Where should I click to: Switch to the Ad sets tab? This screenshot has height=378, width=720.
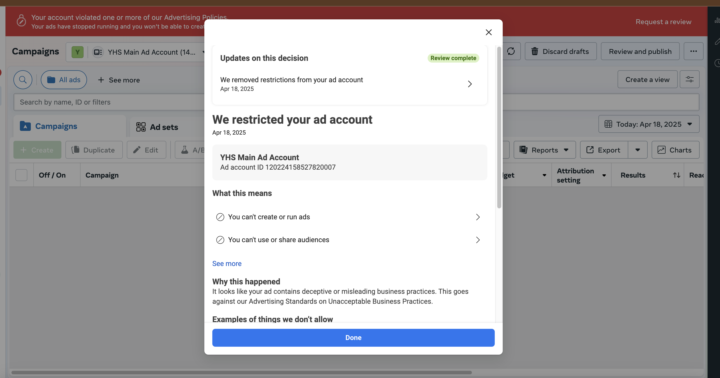(158, 127)
